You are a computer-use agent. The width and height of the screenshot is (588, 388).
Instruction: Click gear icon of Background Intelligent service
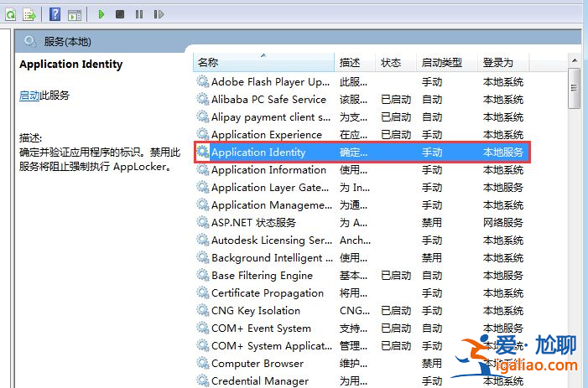coord(202,257)
